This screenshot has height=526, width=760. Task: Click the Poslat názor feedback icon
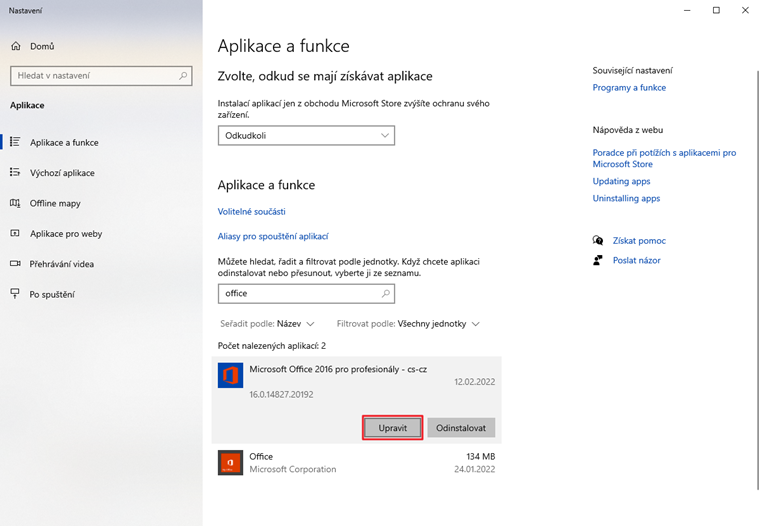tap(598, 260)
